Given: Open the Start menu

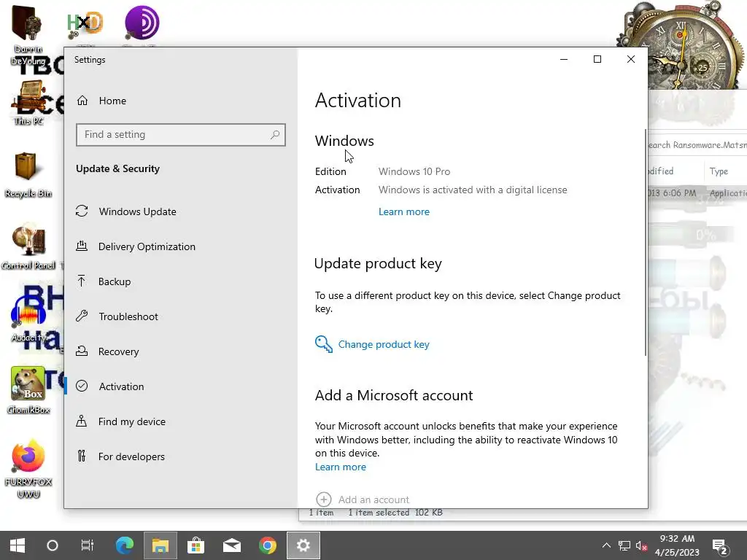Looking at the screenshot, I should (x=18, y=545).
